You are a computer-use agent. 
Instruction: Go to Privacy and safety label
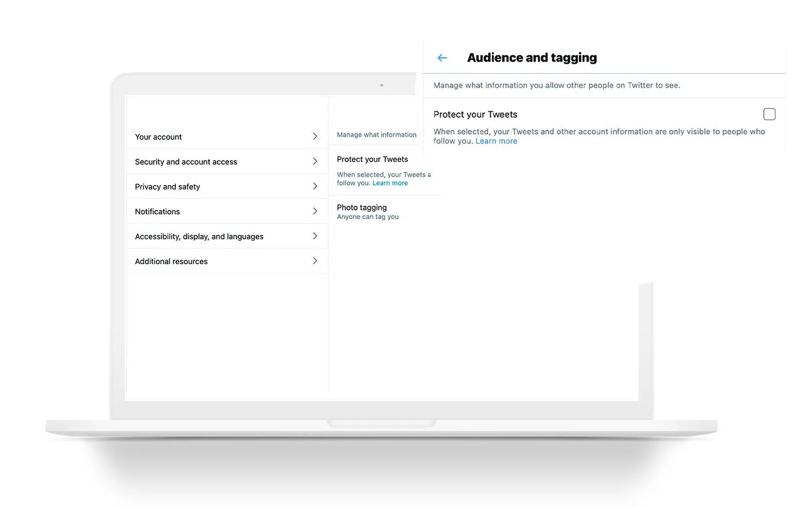pyautogui.click(x=167, y=187)
